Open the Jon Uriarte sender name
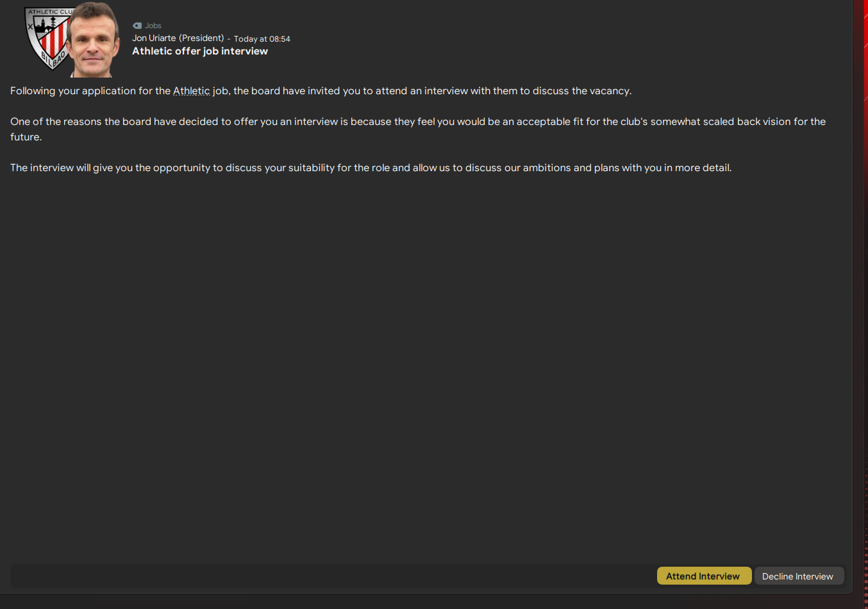The height and width of the screenshot is (609, 868). (x=154, y=38)
